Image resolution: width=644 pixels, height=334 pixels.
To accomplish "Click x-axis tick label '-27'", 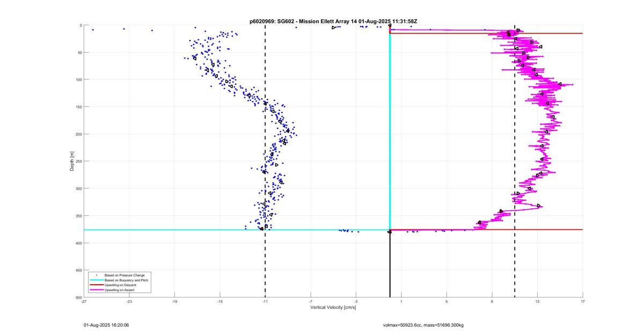I will pyautogui.click(x=84, y=301).
